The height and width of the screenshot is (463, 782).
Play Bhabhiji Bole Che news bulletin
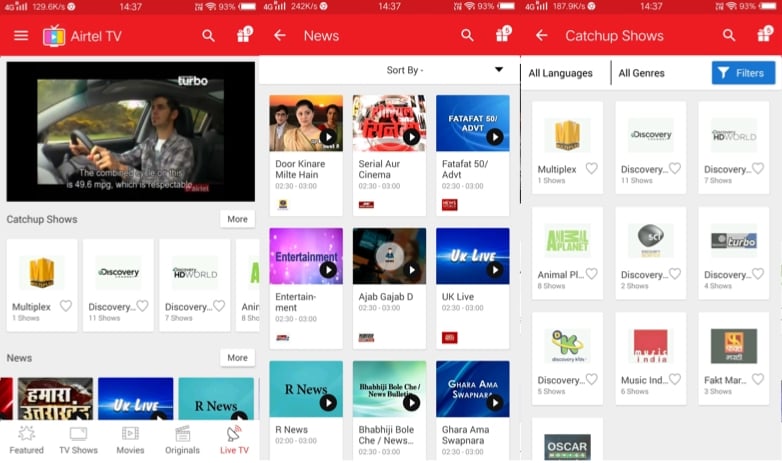click(411, 403)
